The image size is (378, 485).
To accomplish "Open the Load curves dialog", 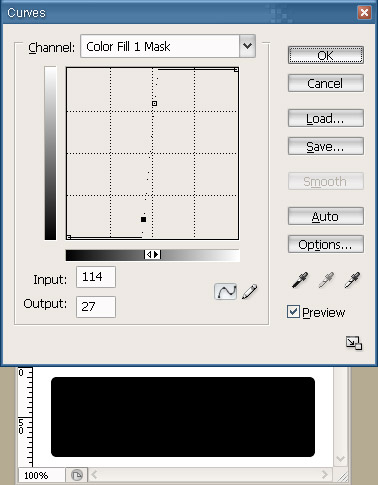I will (326, 118).
